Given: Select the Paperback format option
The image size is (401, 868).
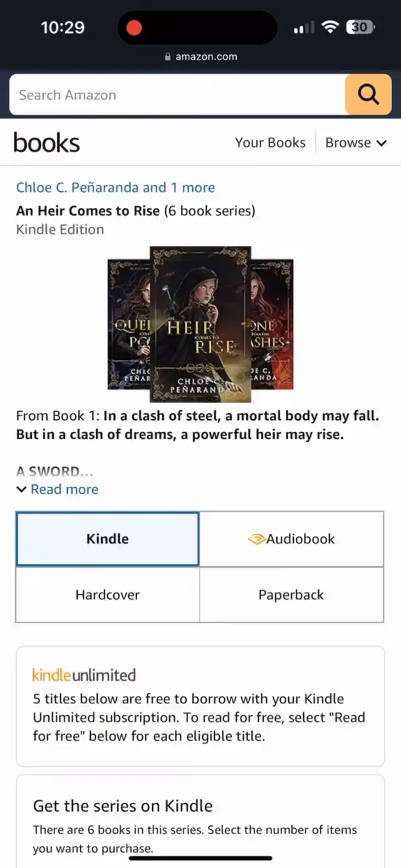Looking at the screenshot, I should pyautogui.click(x=291, y=595).
